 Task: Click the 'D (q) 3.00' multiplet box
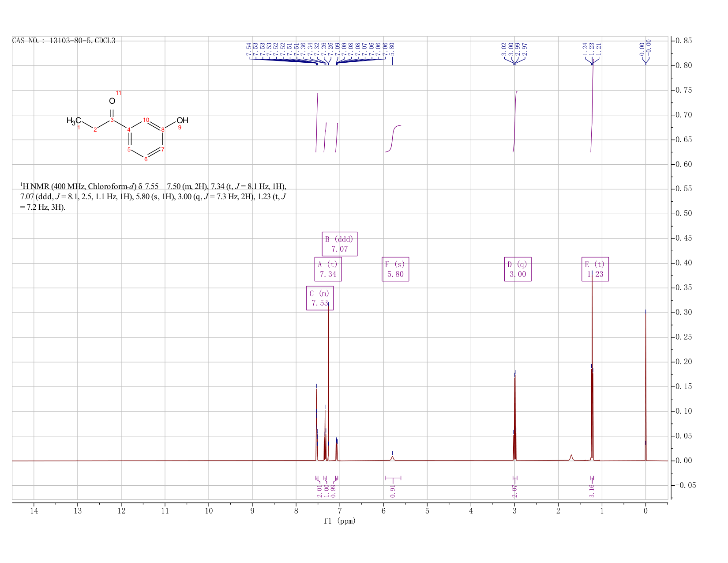click(518, 269)
